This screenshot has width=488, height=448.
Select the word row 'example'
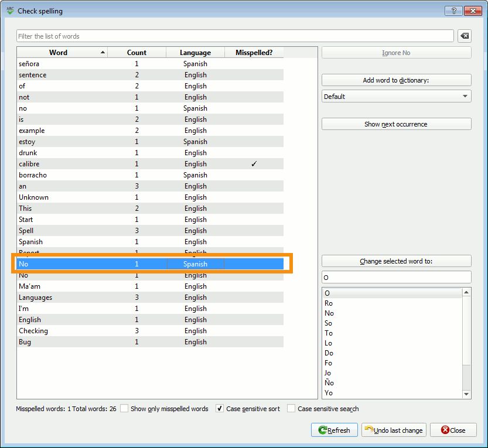[151, 131]
